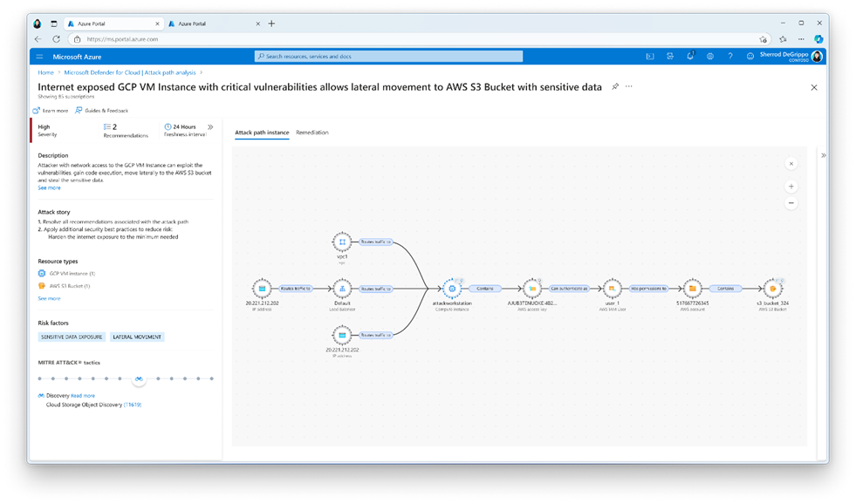Open Cloud Shell icon in header
Screen dimensions: 856x504
pos(650,56)
